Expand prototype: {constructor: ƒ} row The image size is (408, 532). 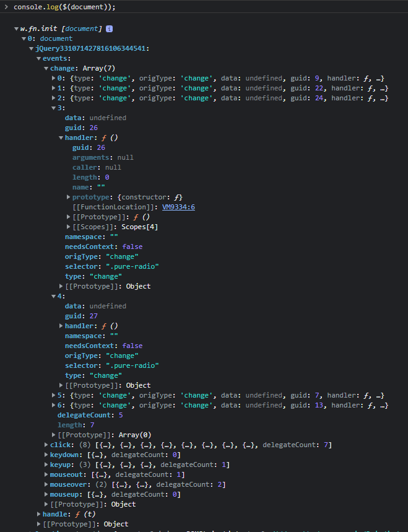(69, 197)
